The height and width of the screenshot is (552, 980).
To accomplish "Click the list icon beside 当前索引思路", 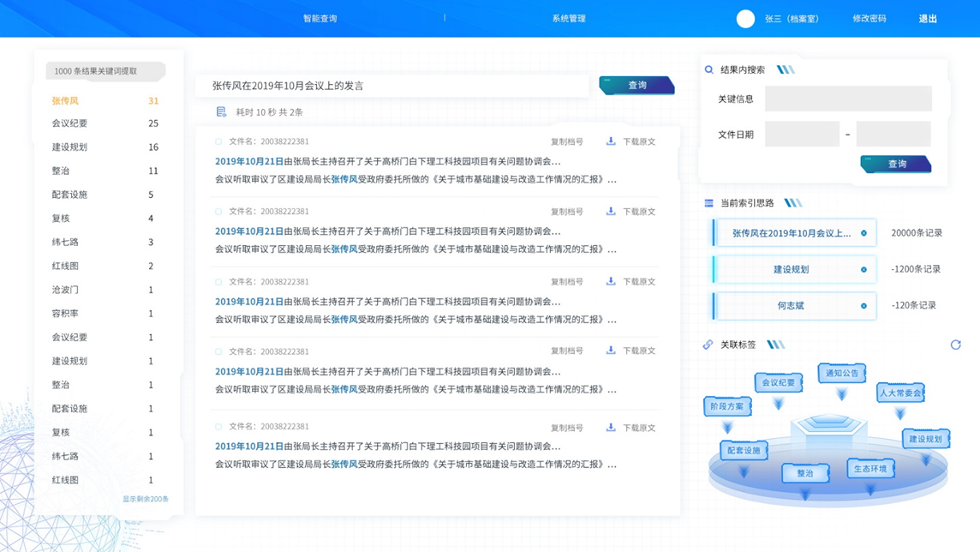I will [708, 203].
